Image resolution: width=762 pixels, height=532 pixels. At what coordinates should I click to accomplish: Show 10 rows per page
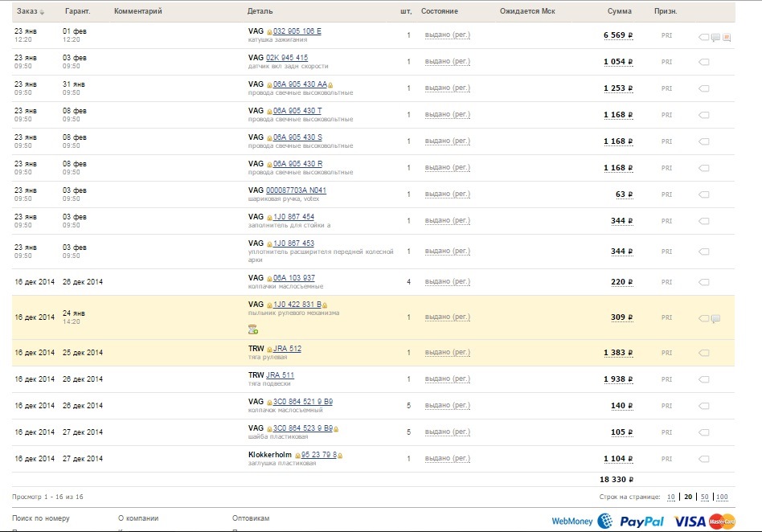(x=670, y=497)
